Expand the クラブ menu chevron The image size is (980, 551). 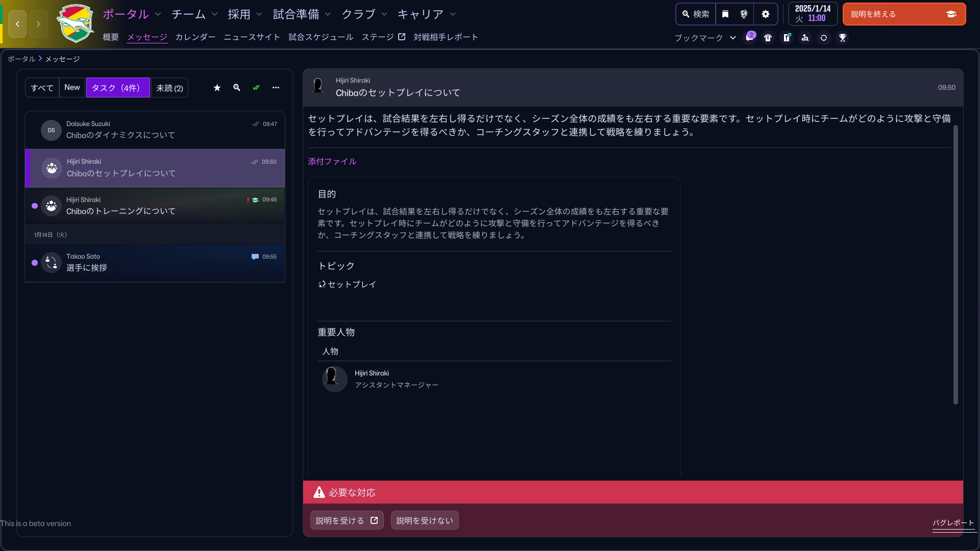tap(384, 14)
